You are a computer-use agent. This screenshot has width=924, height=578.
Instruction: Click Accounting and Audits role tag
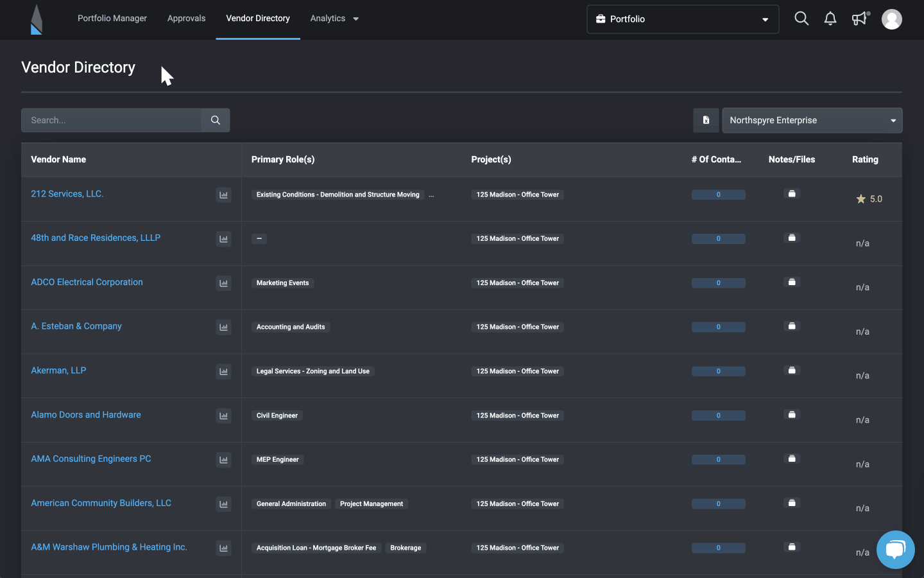(291, 327)
